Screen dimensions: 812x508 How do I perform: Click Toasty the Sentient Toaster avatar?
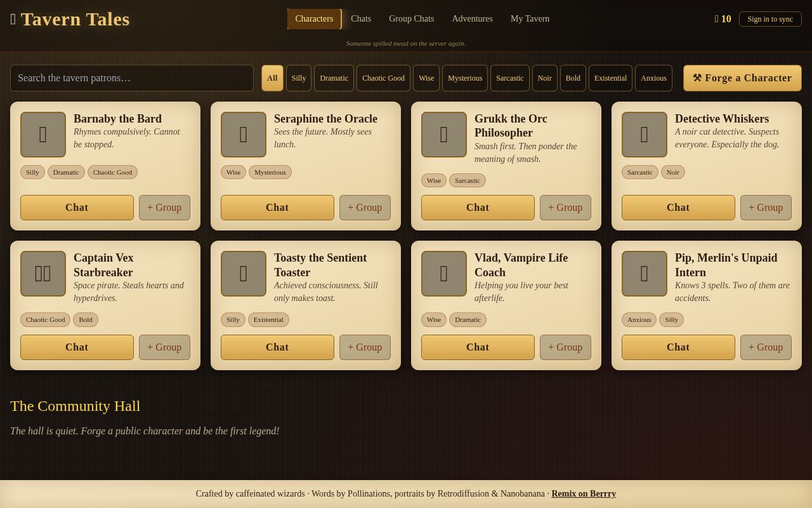pos(244,274)
